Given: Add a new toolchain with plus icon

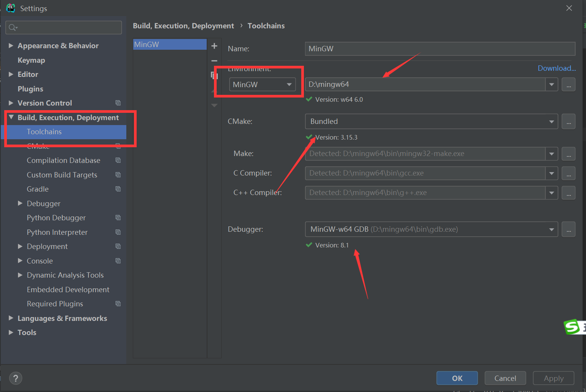Looking at the screenshot, I should (214, 46).
